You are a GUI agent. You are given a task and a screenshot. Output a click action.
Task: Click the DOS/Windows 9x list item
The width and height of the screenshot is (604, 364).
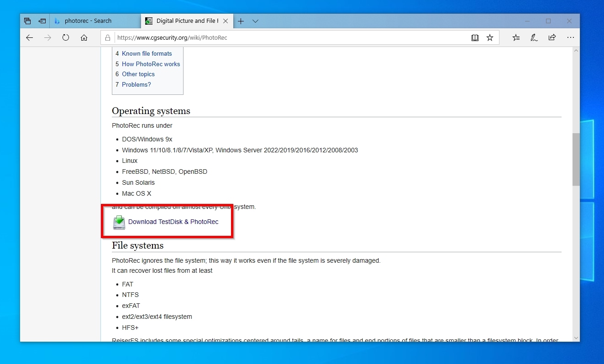coord(147,140)
